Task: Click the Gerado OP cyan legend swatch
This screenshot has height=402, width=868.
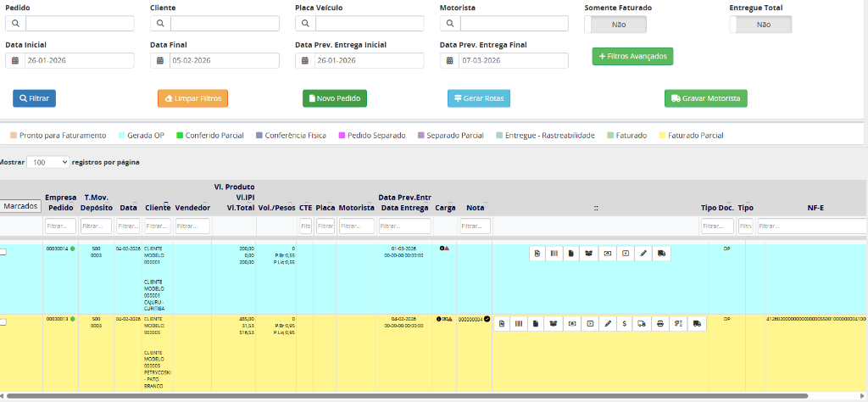Action: (x=122, y=135)
